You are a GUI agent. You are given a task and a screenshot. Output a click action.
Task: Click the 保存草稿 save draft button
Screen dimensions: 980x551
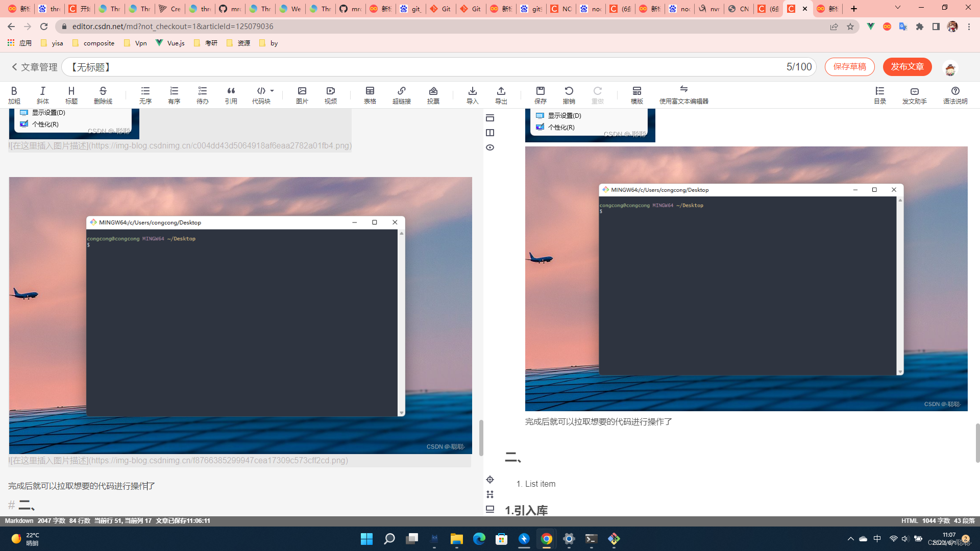coord(849,67)
